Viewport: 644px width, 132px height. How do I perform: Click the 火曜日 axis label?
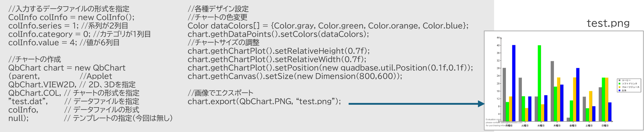coord(525,125)
